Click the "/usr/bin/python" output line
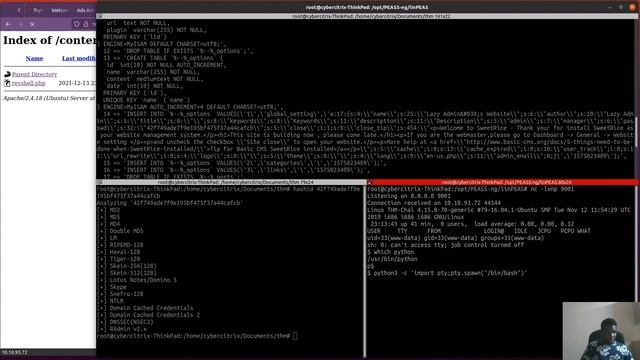 (x=392, y=259)
